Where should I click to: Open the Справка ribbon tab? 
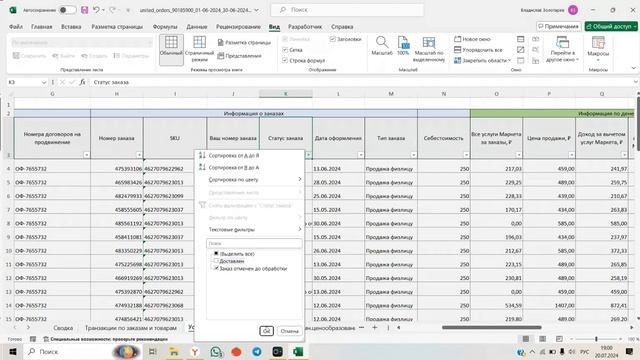(342, 27)
